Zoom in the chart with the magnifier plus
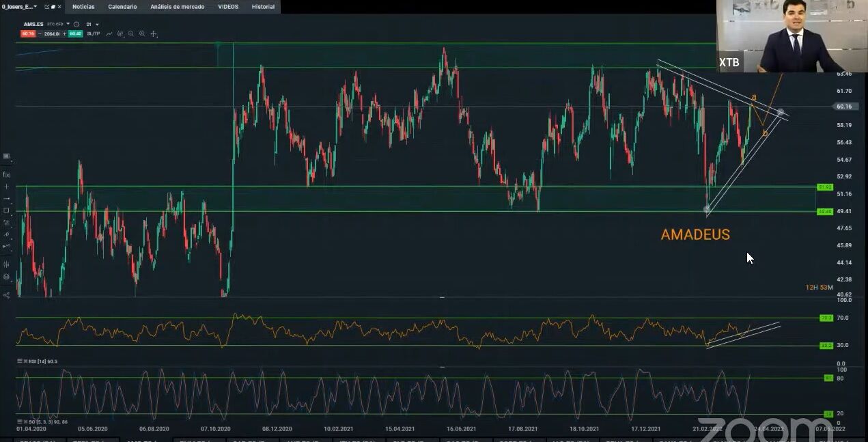This screenshot has height=442, width=868. (142, 33)
